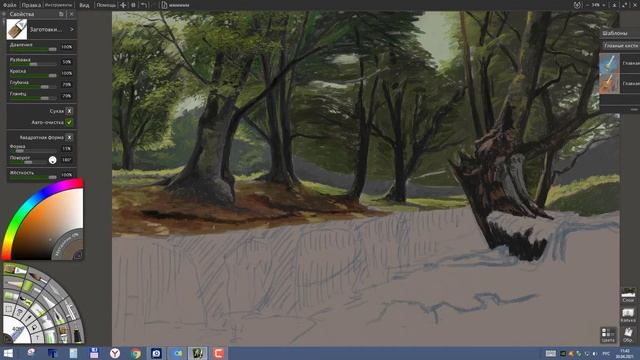Image resolution: width=640 pixels, height=360 pixels.
Task: Click the volume speaker icon in tray
Action: click(x=595, y=353)
